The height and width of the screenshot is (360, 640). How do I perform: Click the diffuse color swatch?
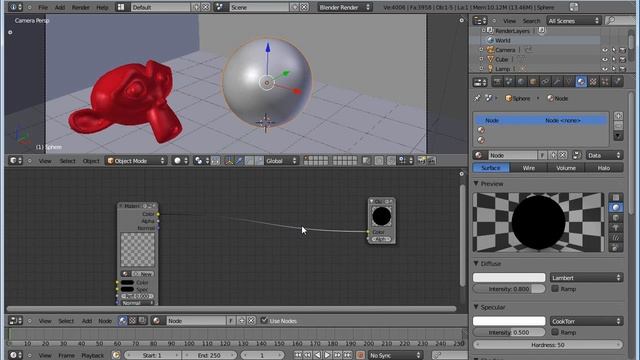coord(509,278)
